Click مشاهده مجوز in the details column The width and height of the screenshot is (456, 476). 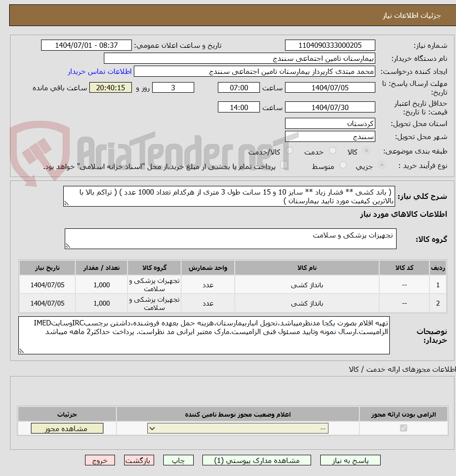[x=67, y=428]
